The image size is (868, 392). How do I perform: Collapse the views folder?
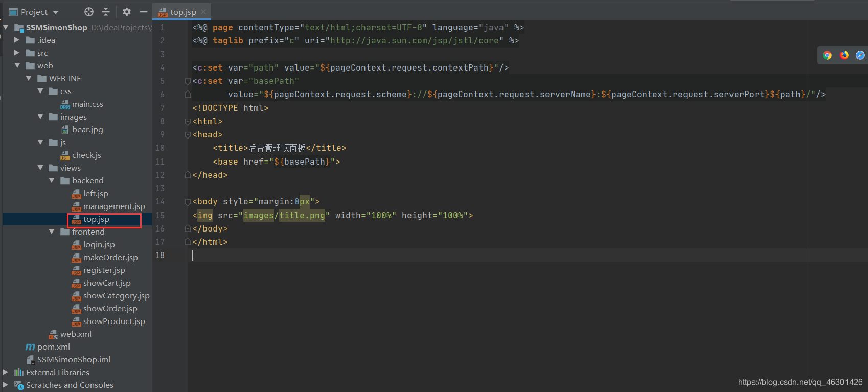click(40, 168)
